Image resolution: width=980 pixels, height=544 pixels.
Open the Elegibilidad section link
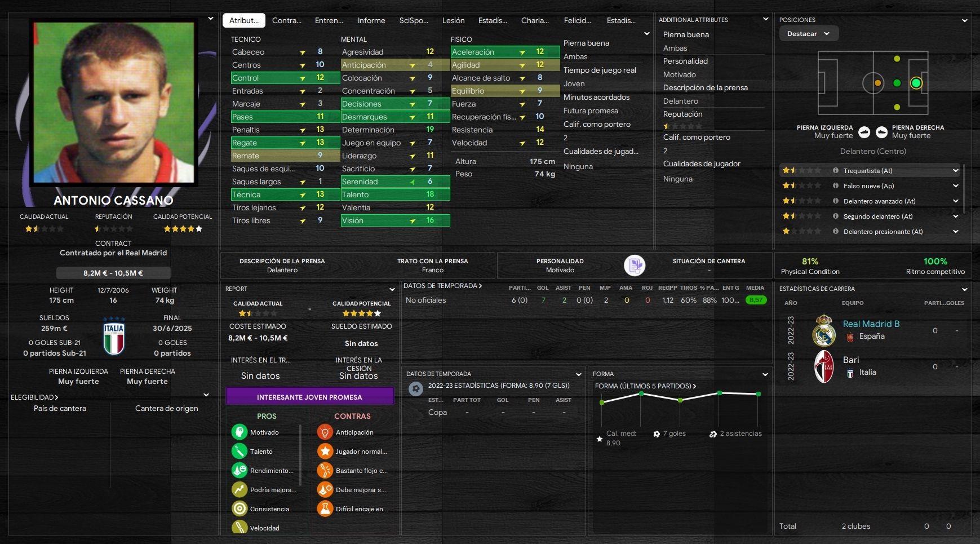click(34, 397)
